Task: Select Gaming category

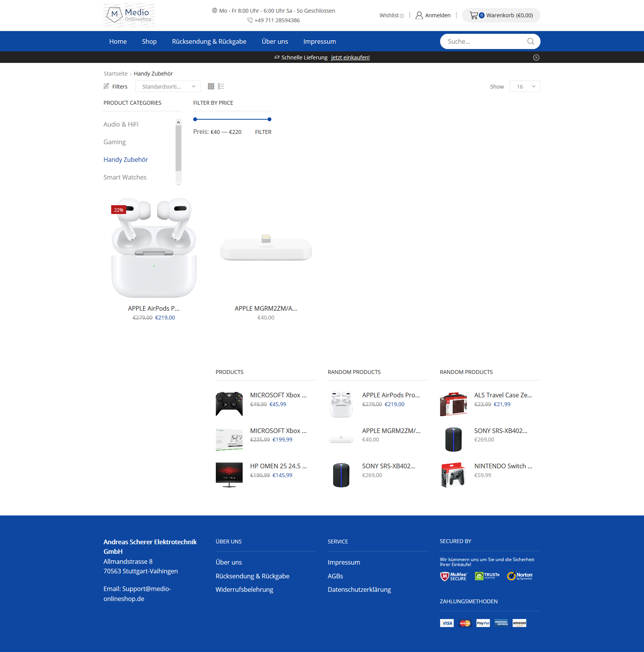Action: [x=115, y=142]
